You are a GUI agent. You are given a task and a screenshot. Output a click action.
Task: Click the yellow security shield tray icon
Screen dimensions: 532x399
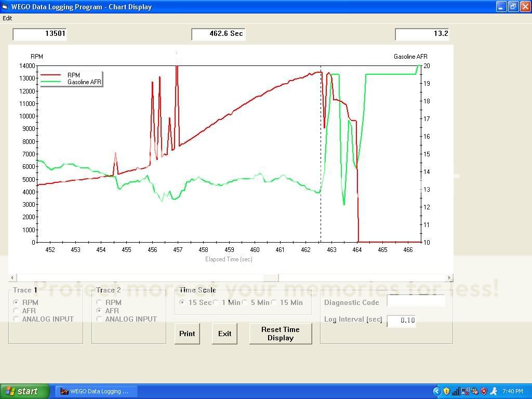(446, 391)
